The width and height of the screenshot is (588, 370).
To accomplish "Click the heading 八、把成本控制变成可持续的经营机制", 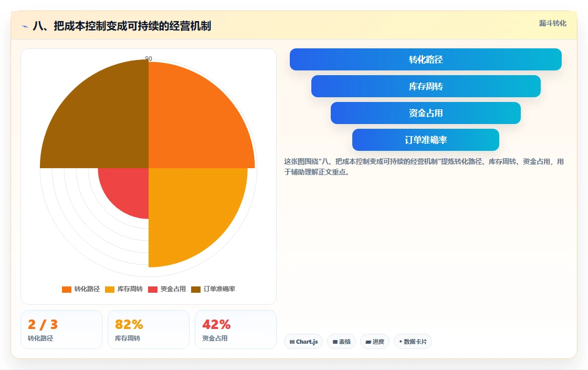I will coord(122,26).
